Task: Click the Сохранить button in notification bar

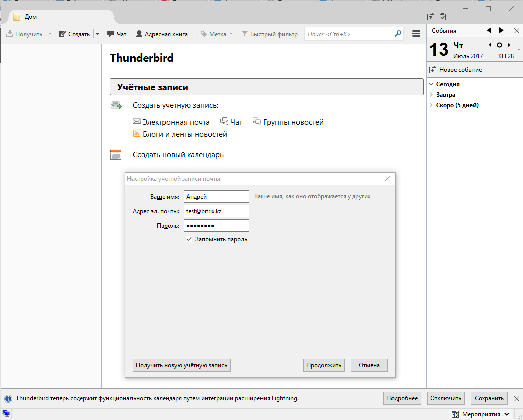Action: tap(489, 398)
